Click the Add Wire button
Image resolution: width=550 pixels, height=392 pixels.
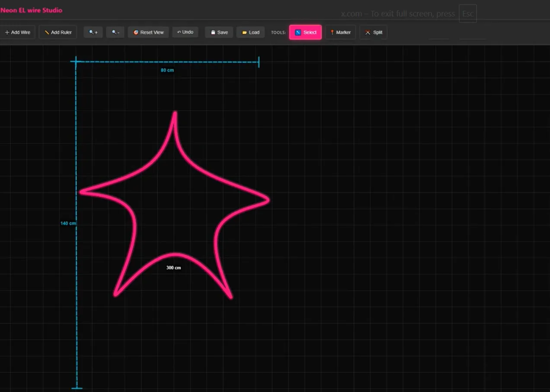[x=17, y=32]
